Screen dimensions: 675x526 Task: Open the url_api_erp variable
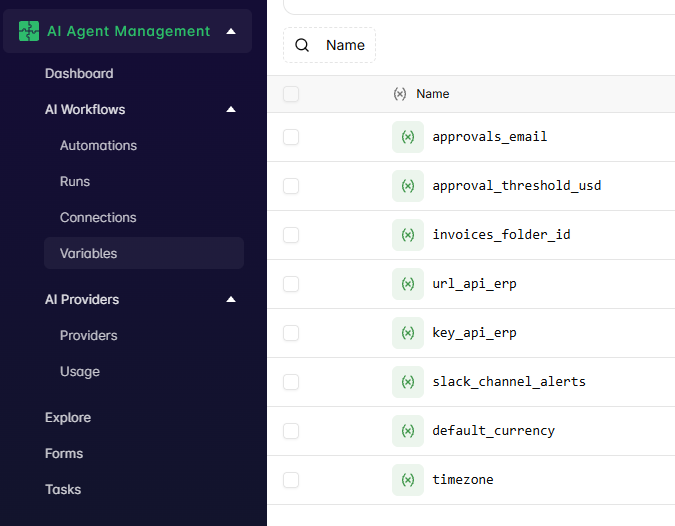[x=474, y=284]
